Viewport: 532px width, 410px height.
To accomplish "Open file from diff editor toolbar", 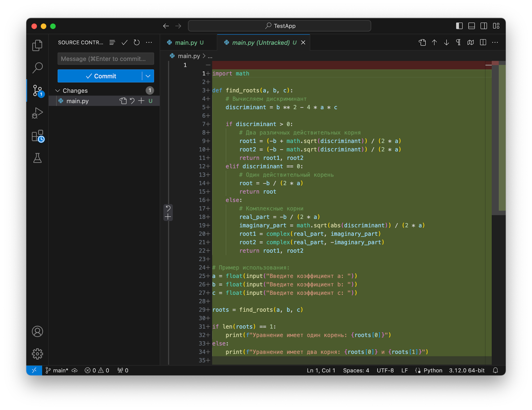I will coord(422,43).
